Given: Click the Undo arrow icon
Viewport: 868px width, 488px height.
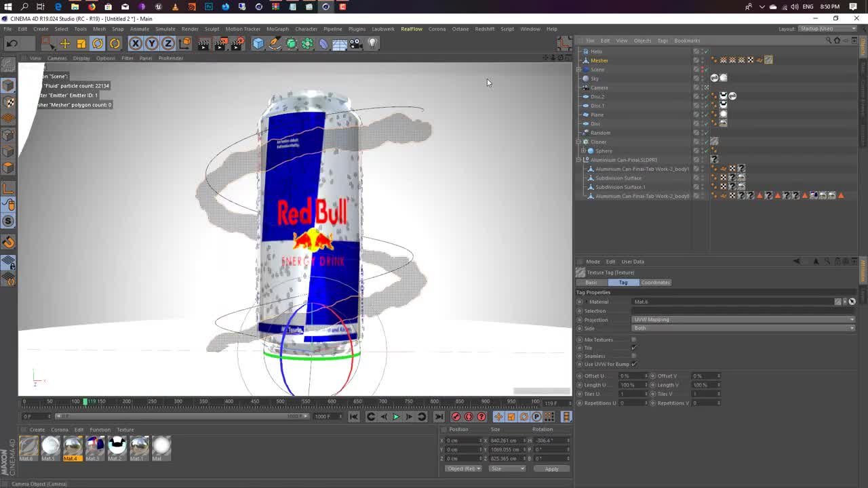Looking at the screenshot, I should 12,43.
